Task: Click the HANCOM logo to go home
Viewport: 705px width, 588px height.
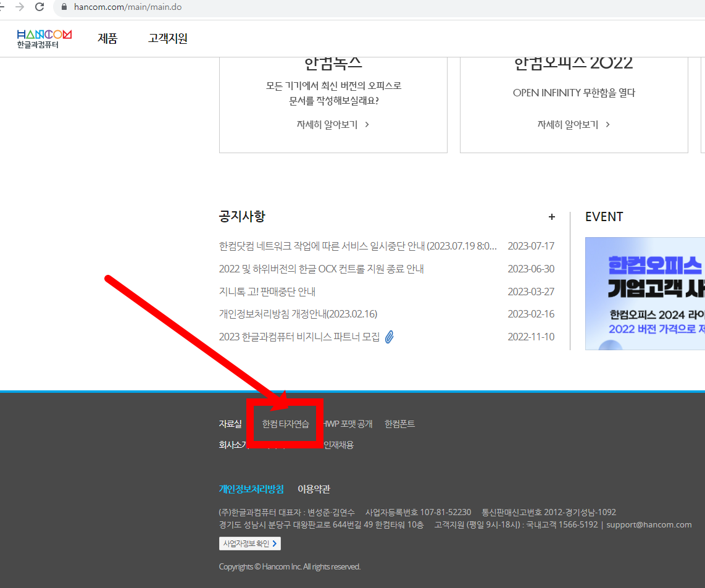Action: [x=43, y=38]
